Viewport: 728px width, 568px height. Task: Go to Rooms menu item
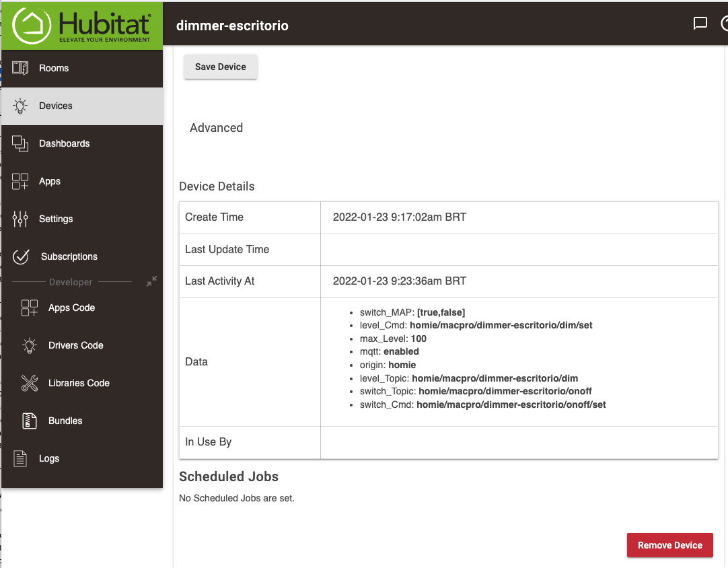(x=54, y=68)
